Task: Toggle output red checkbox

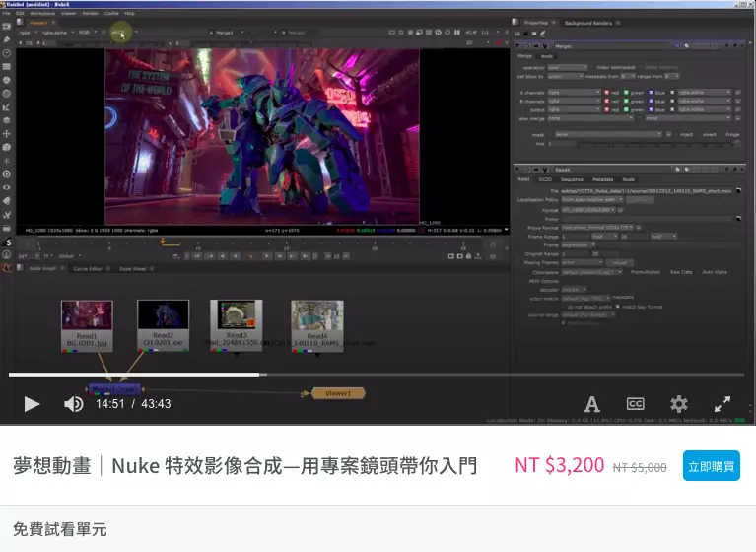Action: (x=606, y=109)
